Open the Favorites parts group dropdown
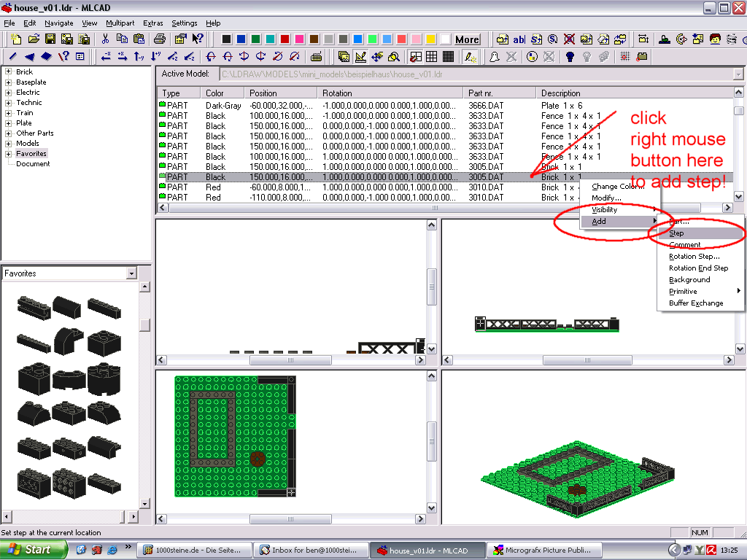Image resolution: width=747 pixels, height=560 pixels. (x=131, y=273)
